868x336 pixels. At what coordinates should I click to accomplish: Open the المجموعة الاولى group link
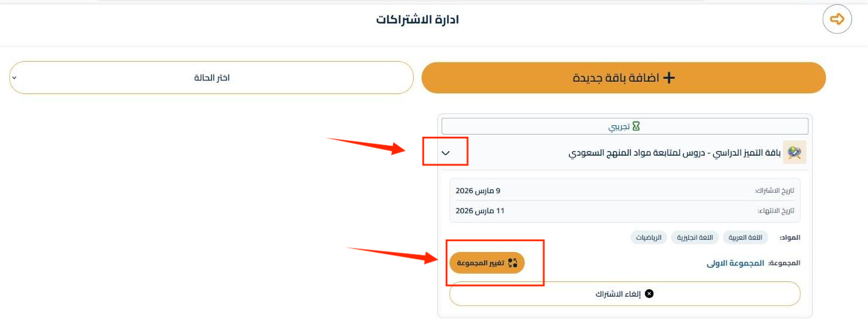pyautogui.click(x=735, y=263)
